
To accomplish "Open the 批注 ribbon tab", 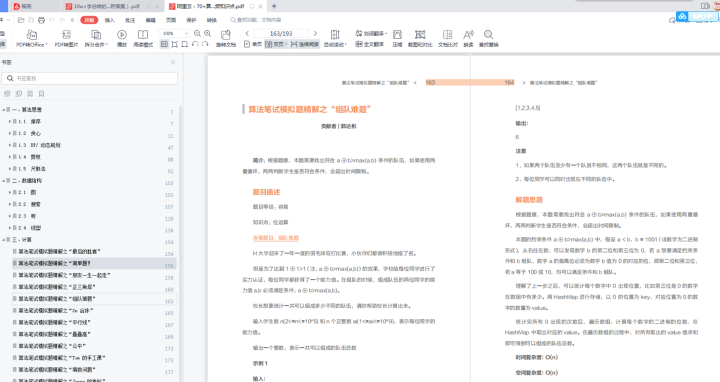I will point(130,20).
